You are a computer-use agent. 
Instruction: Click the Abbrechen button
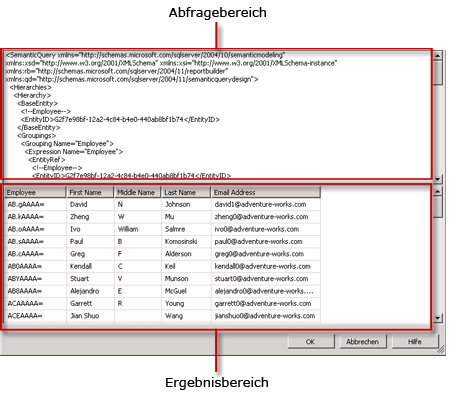(363, 342)
